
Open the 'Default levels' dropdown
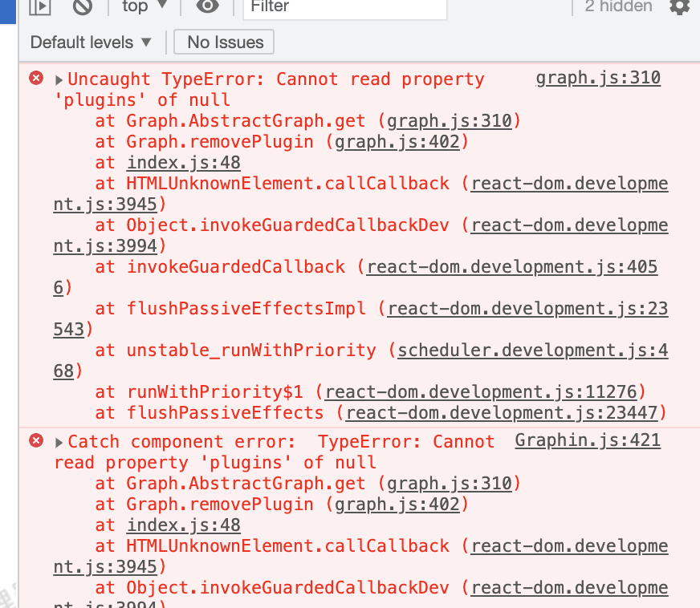[91, 42]
